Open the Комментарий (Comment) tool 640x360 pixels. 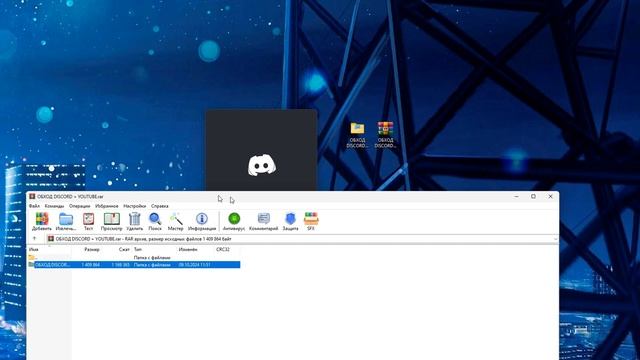pos(264,222)
